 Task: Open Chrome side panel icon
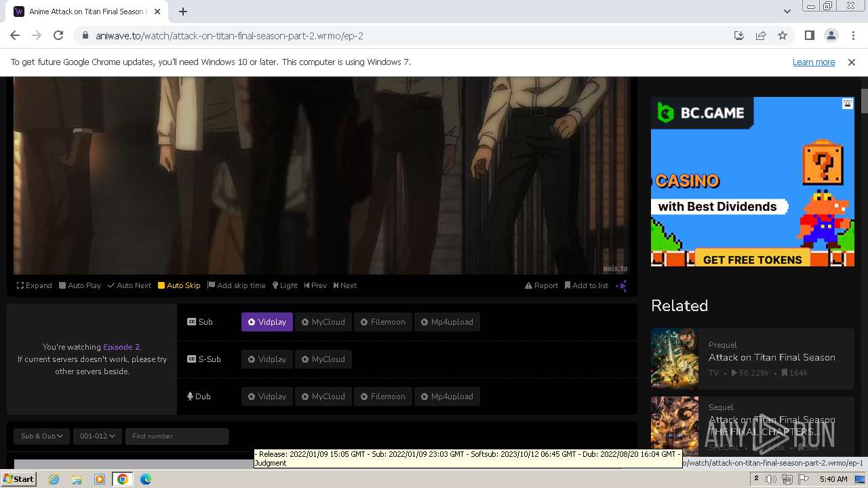click(809, 35)
